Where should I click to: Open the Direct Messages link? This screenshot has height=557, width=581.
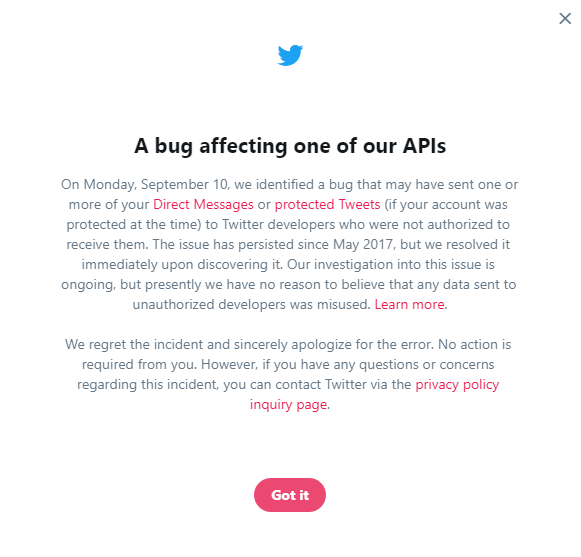pos(203,205)
